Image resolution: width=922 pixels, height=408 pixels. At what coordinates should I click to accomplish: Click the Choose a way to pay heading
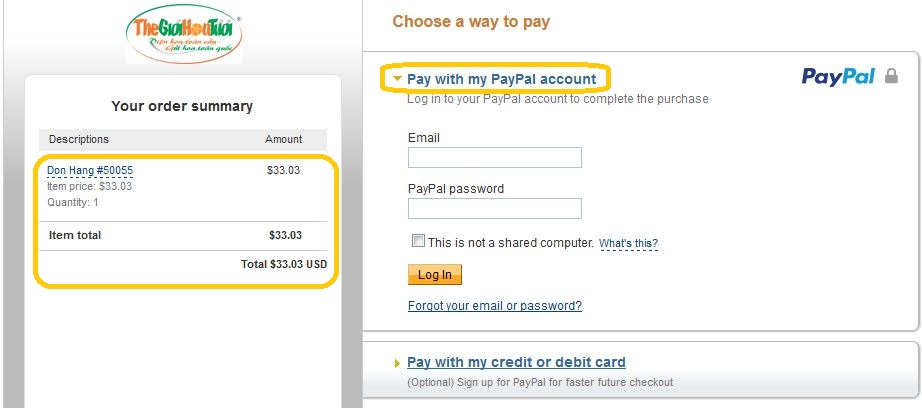471,22
